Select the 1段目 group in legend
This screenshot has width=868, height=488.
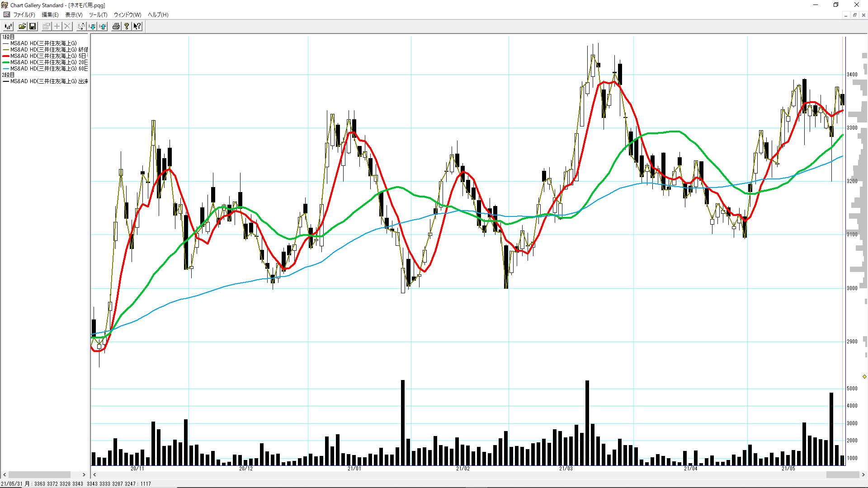tap(8, 37)
